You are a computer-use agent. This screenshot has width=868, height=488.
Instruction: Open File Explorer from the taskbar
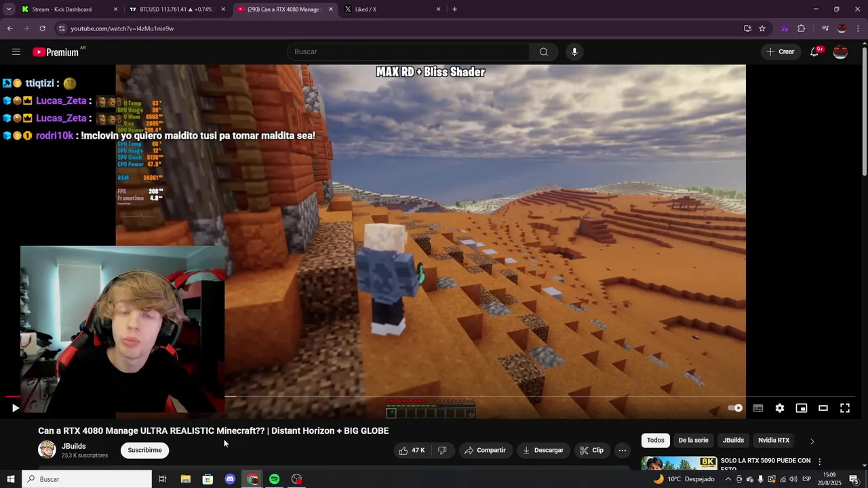(x=185, y=479)
